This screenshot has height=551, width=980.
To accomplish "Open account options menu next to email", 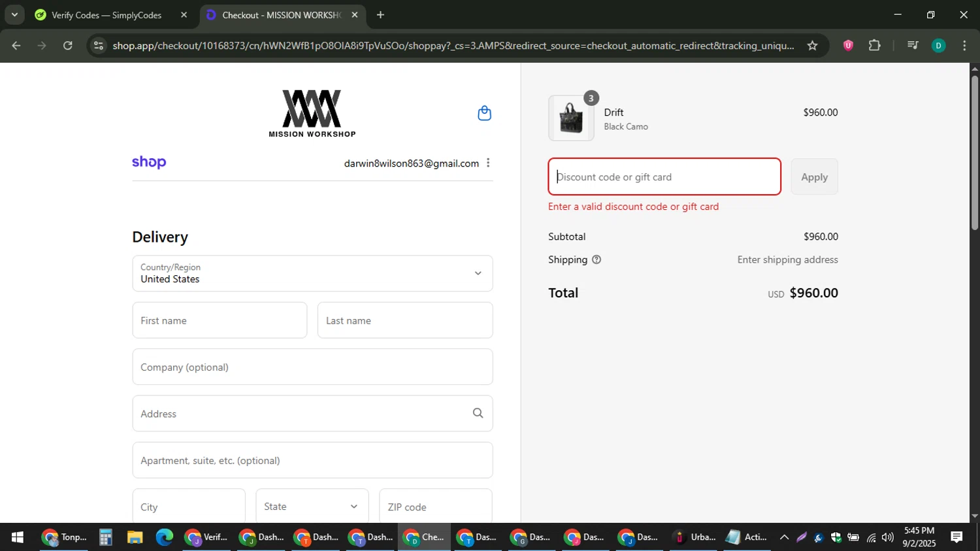I will pos(488,163).
